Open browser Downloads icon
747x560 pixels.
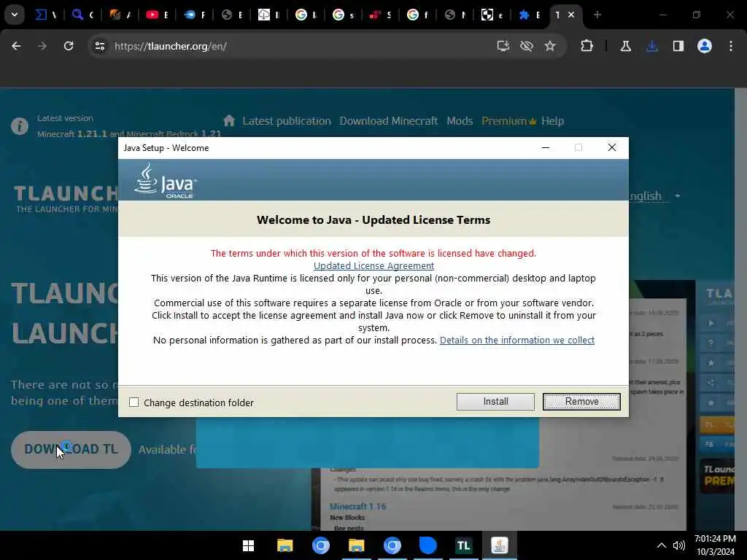pyautogui.click(x=652, y=46)
